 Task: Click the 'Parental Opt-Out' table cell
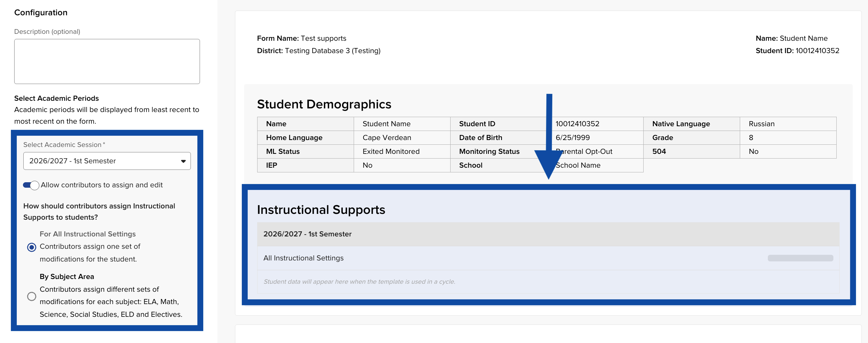point(595,151)
